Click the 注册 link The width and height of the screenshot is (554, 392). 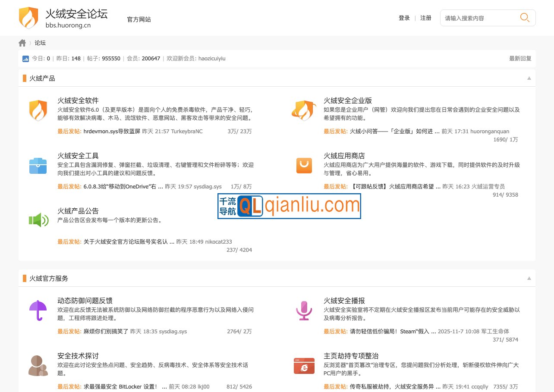[426, 18]
